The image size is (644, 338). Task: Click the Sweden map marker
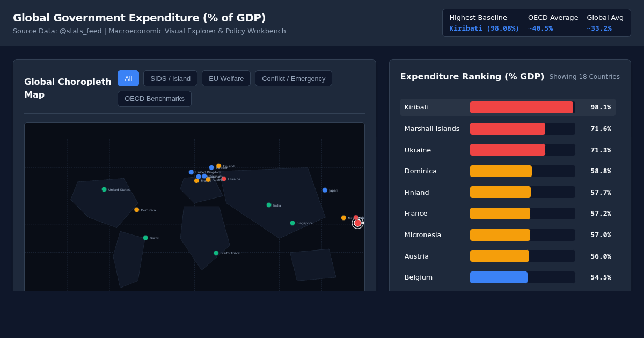tap(211, 167)
